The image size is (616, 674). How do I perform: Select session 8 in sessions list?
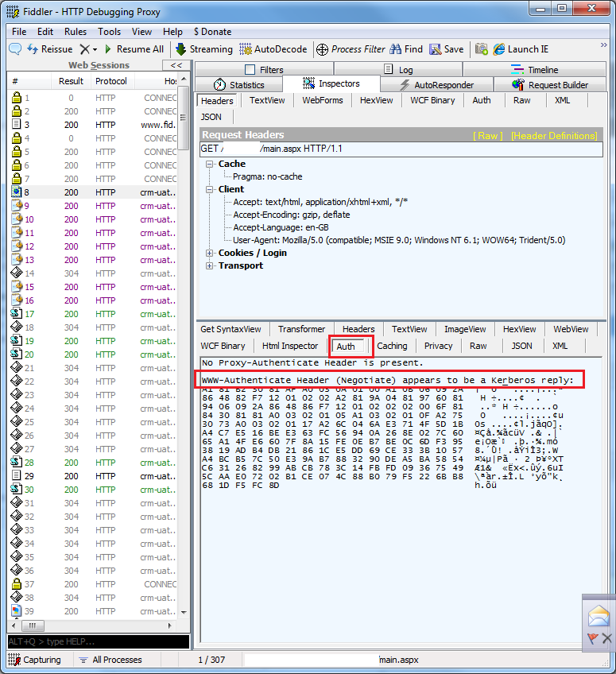(x=94, y=192)
